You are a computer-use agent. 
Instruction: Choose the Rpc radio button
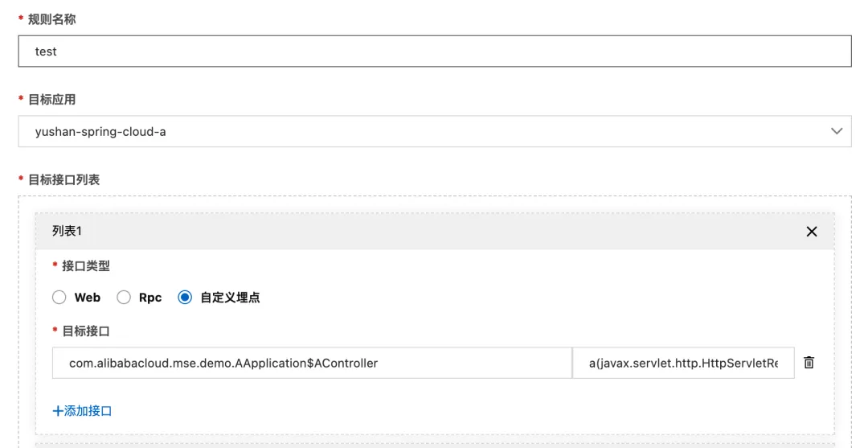(x=124, y=298)
